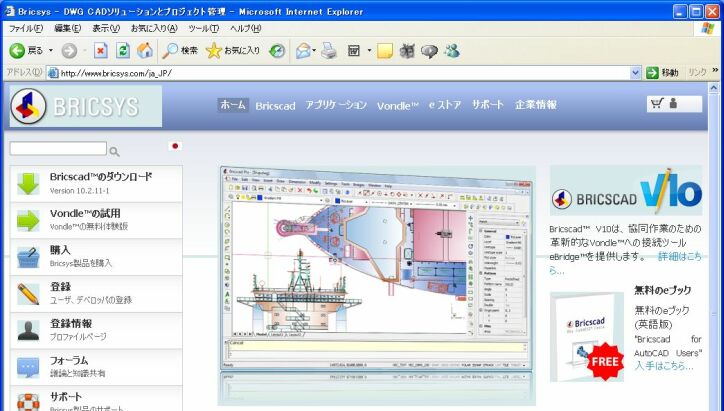Screen dimensions: 724x411
Task: Click the Bricsys logo in header
Action: pos(86,106)
